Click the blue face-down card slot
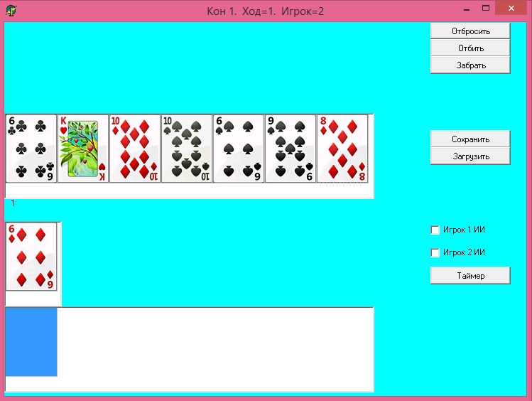Viewport: 532px width, 401px height. coord(31,342)
